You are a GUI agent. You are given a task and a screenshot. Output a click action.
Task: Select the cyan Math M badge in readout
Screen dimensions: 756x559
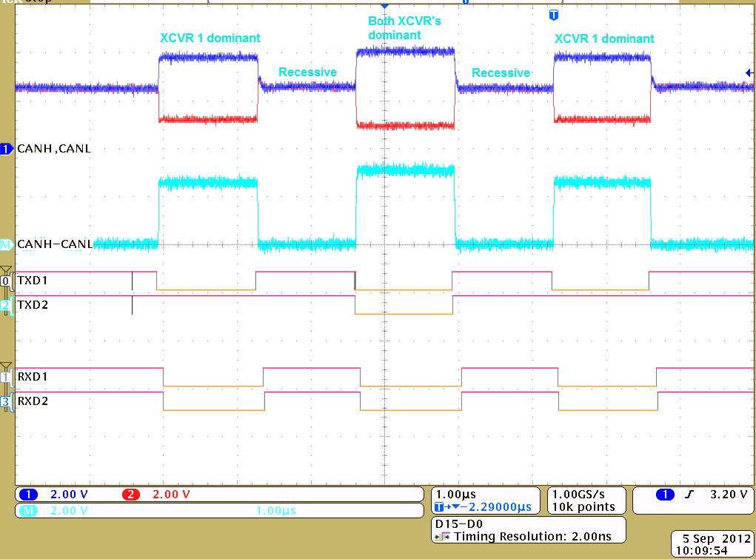pos(28,510)
